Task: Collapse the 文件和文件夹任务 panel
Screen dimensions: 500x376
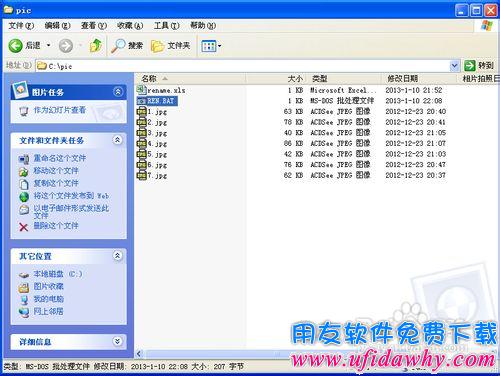Action: pyautogui.click(x=118, y=140)
